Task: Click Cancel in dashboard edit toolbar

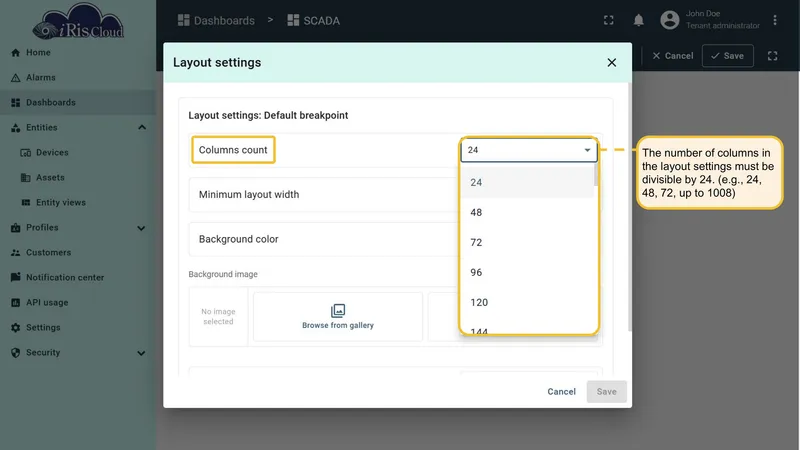Action: [672, 56]
